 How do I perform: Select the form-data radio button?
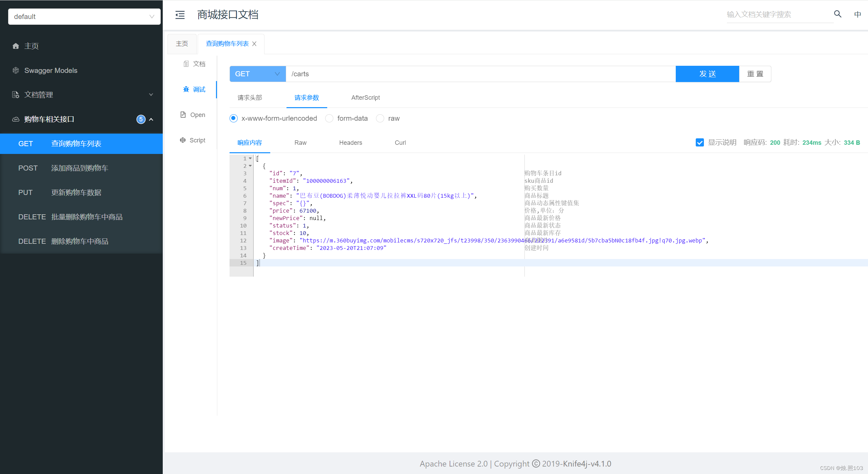click(329, 118)
